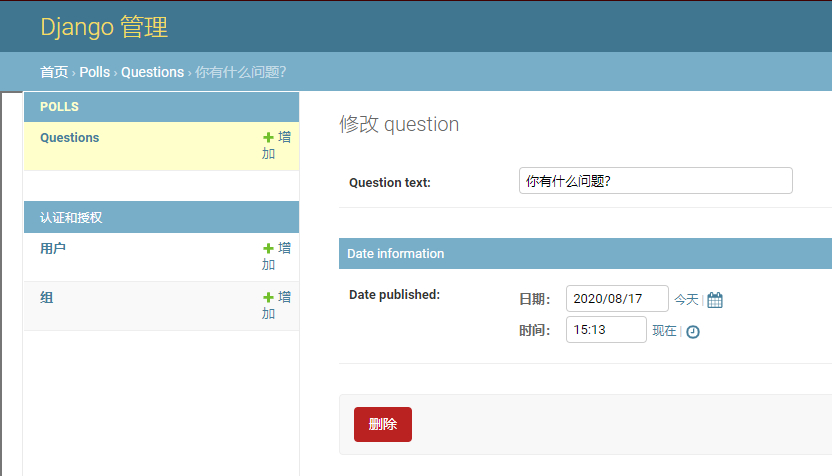Image resolution: width=832 pixels, height=476 pixels.
Task: Open the 认证和授权 section header
Action: point(71,218)
